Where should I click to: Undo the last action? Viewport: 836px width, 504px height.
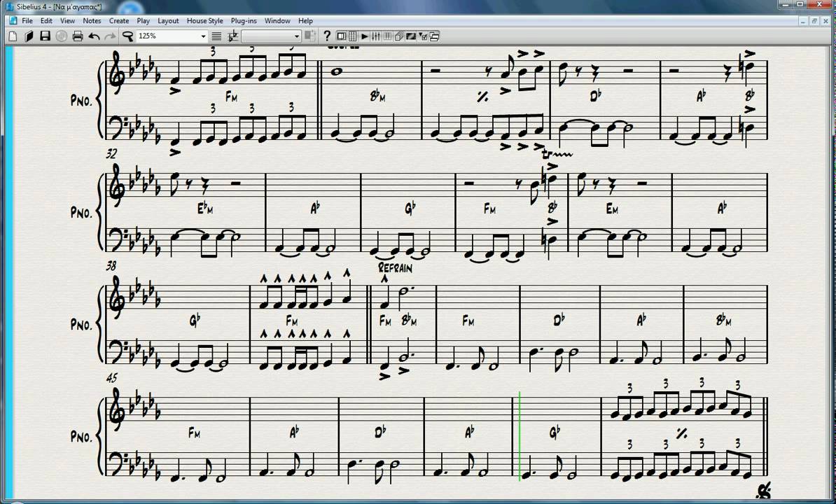(95, 36)
